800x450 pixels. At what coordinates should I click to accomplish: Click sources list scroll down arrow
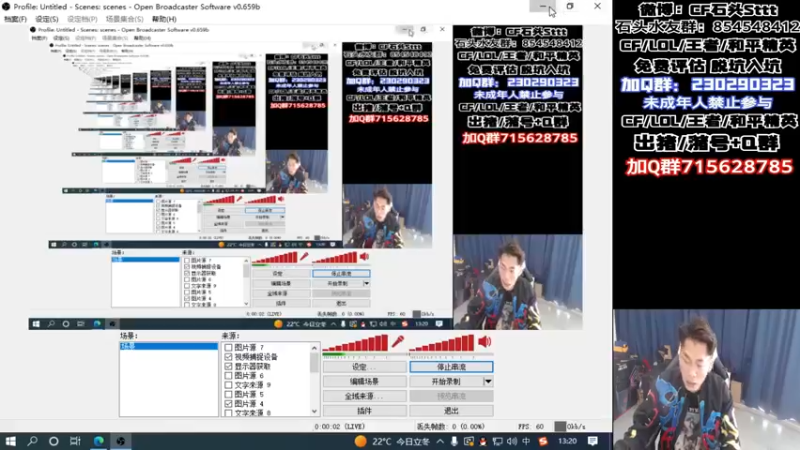click(314, 411)
